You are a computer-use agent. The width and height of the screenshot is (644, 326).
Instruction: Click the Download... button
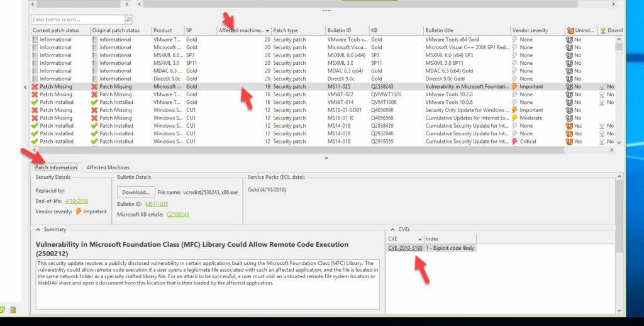[135, 192]
